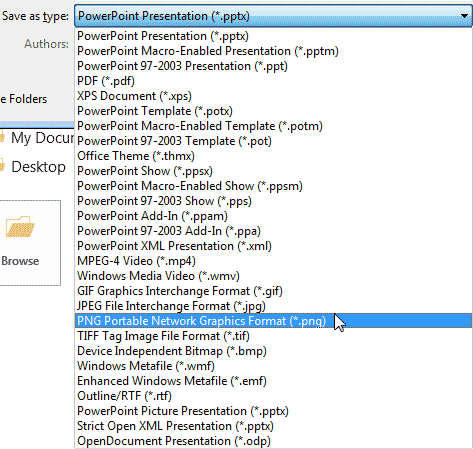Click the Folders toggle in dialog
Viewport: 473px width, 449px height.
click(23, 99)
